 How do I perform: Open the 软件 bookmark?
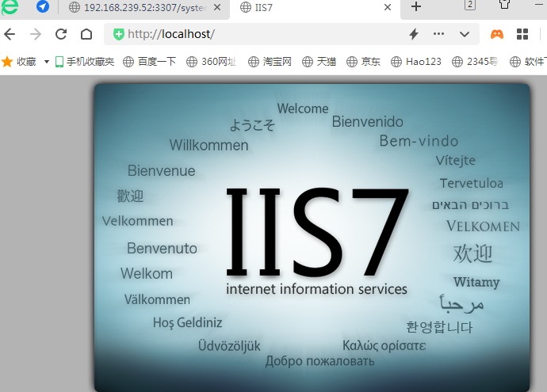coord(528,62)
